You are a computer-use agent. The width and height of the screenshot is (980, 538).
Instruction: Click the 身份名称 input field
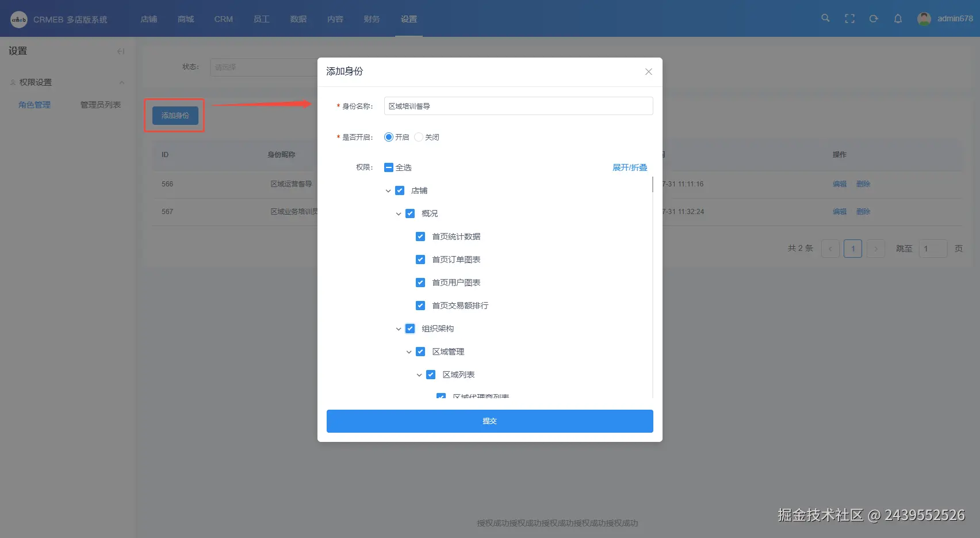[519, 106]
